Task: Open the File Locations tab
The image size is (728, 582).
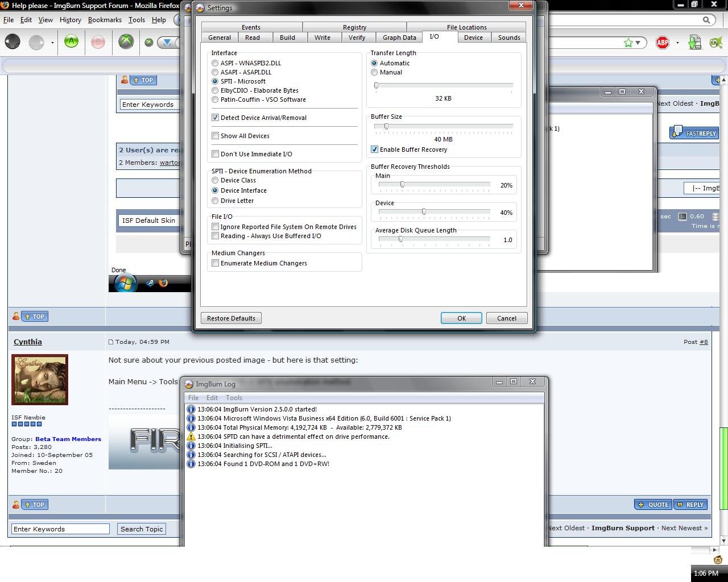Action: [x=466, y=27]
